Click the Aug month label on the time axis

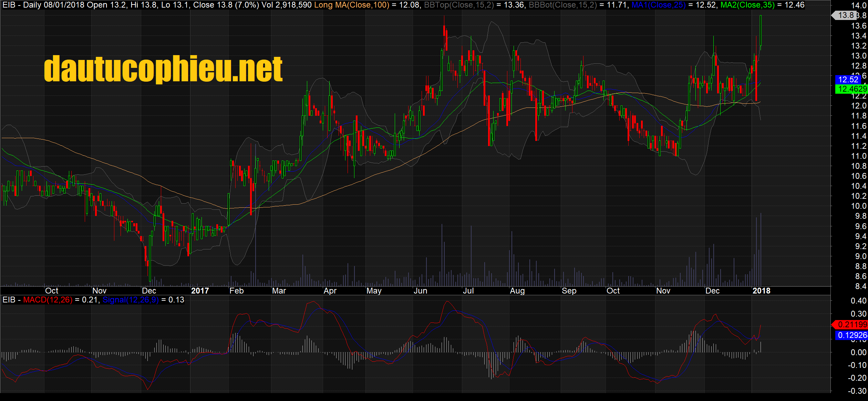pyautogui.click(x=517, y=291)
